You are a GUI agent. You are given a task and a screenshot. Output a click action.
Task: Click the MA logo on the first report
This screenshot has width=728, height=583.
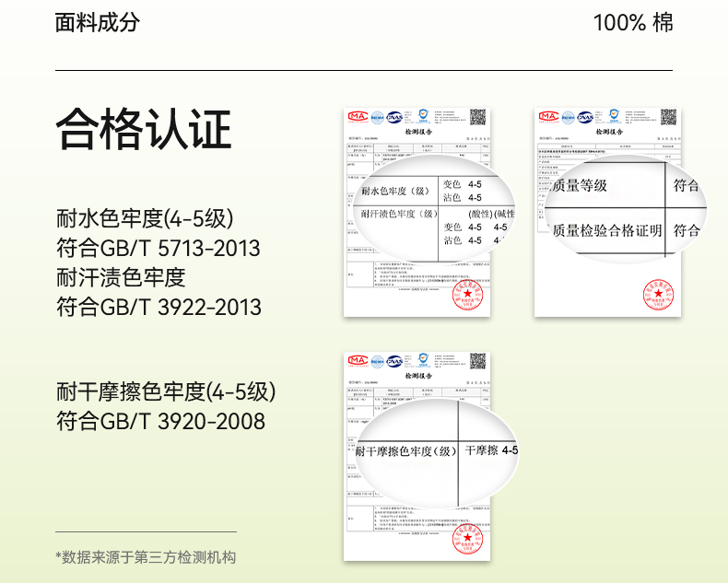[358, 116]
